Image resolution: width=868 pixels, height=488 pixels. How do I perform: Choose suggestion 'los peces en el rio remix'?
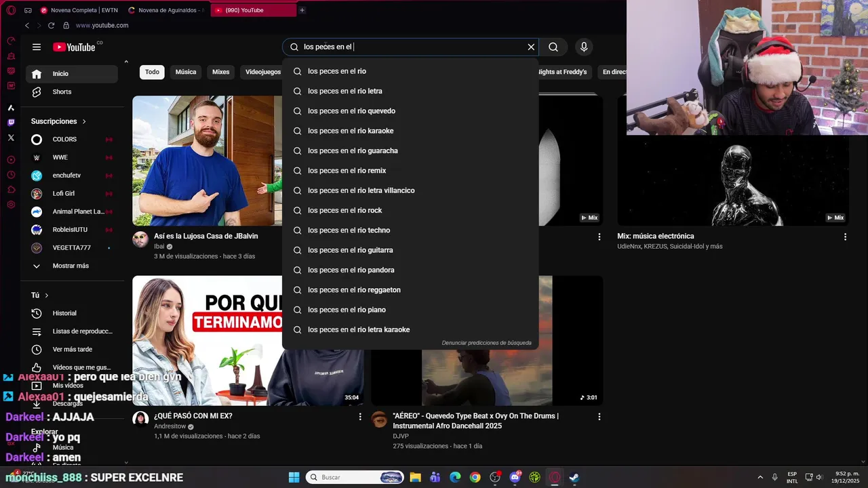[410, 171]
